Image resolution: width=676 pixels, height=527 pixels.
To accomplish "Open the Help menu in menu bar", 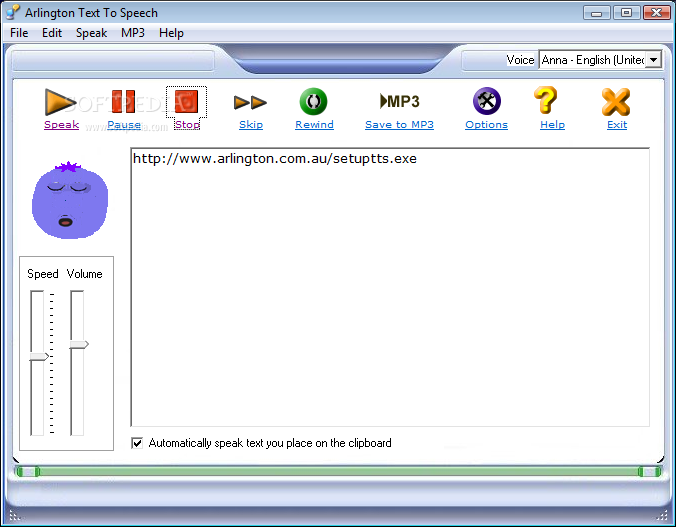I will [171, 33].
